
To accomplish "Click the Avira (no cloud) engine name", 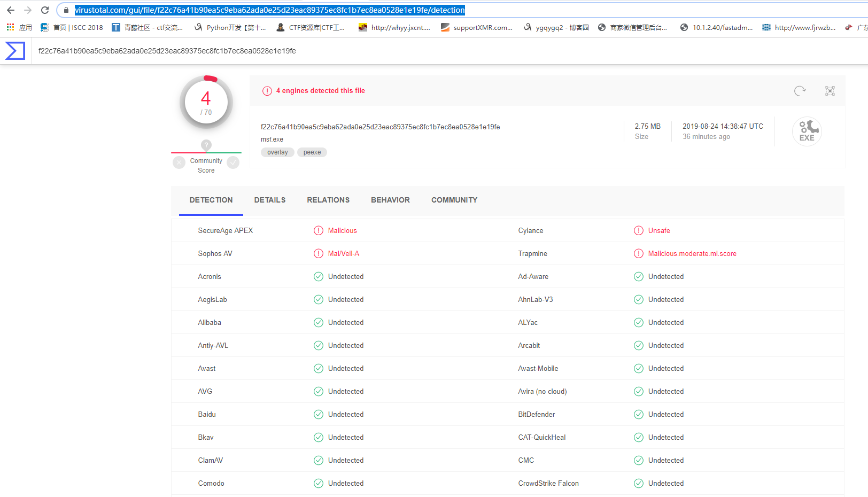I will 542,391.
